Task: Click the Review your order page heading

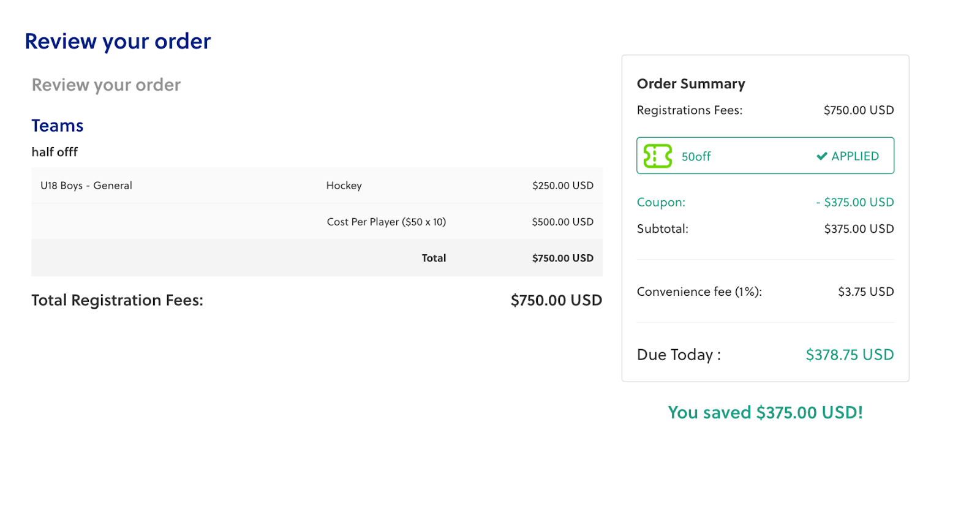Action: coord(118,42)
